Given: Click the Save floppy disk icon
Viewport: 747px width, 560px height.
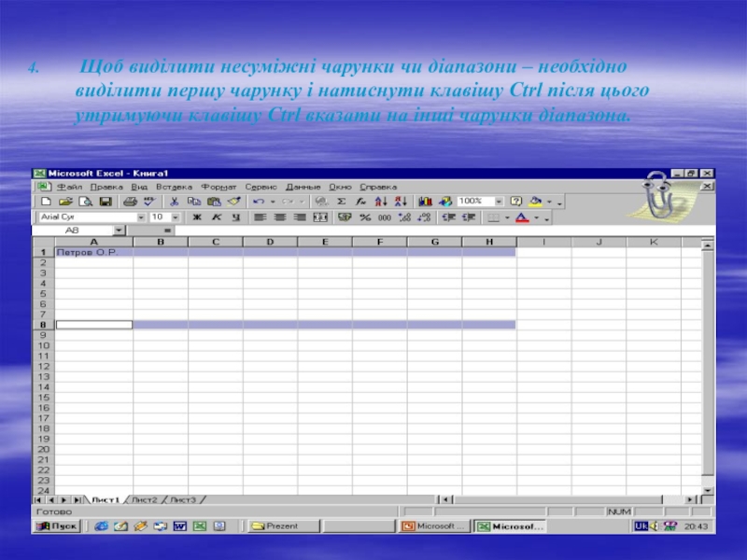Looking at the screenshot, I should click(105, 202).
